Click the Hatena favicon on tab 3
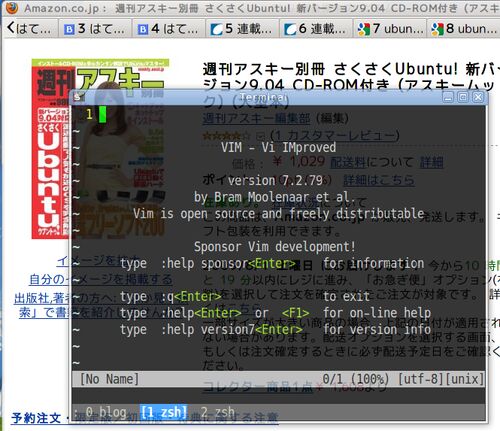This screenshot has width=500, height=431. (69, 30)
